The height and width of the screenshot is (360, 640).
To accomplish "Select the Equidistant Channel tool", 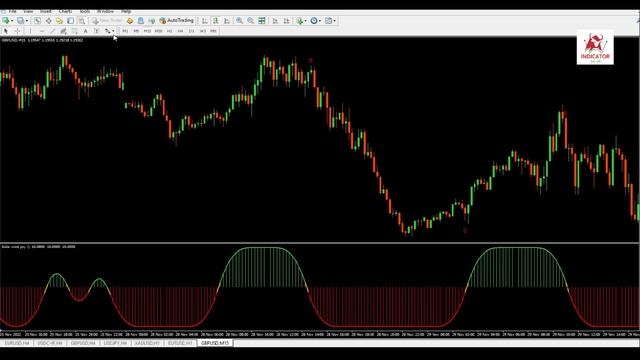I will (64, 31).
